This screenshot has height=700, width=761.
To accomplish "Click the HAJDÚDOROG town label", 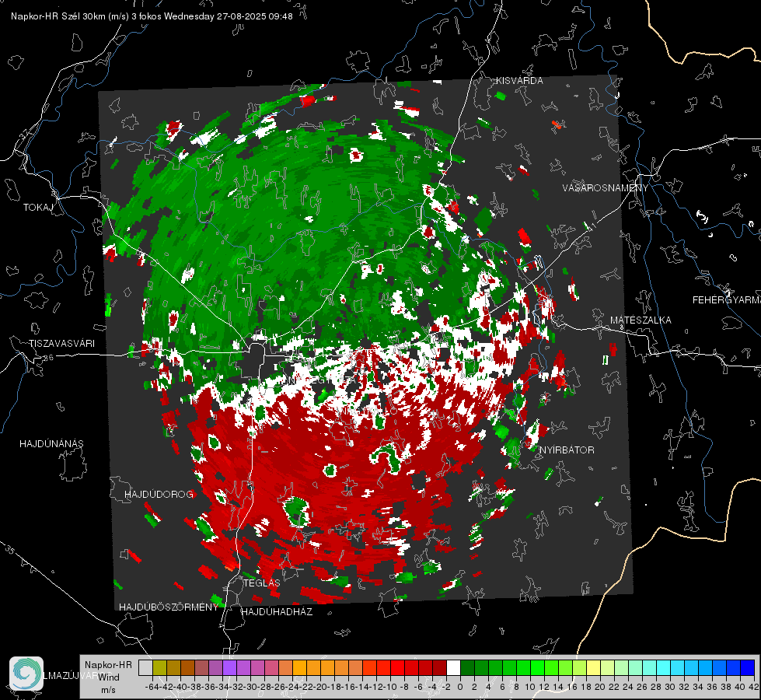I will click(159, 494).
